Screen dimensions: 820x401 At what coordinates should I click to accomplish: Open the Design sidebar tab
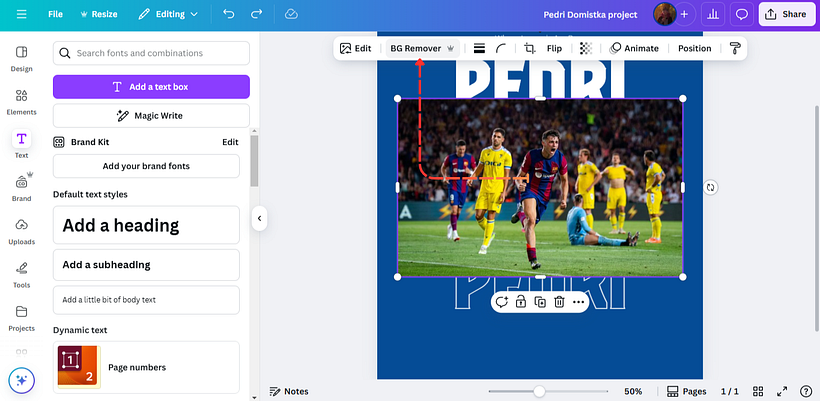(x=21, y=59)
